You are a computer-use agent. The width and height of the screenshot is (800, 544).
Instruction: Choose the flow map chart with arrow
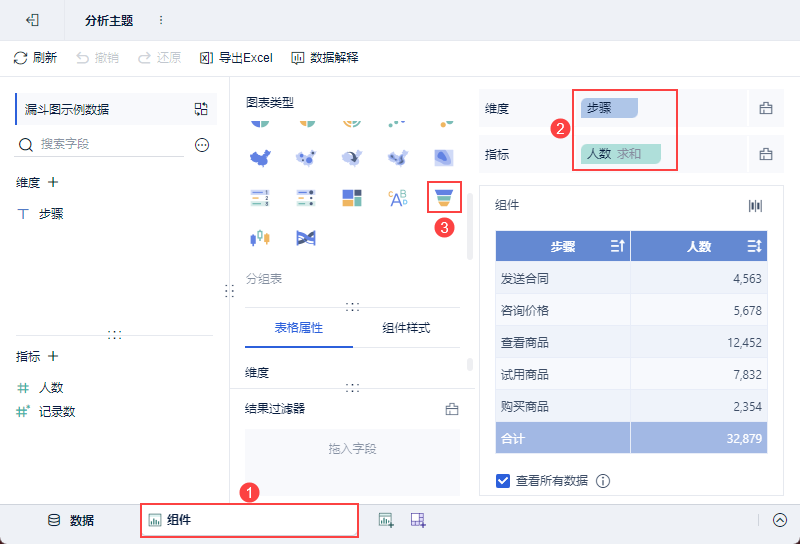click(352, 158)
